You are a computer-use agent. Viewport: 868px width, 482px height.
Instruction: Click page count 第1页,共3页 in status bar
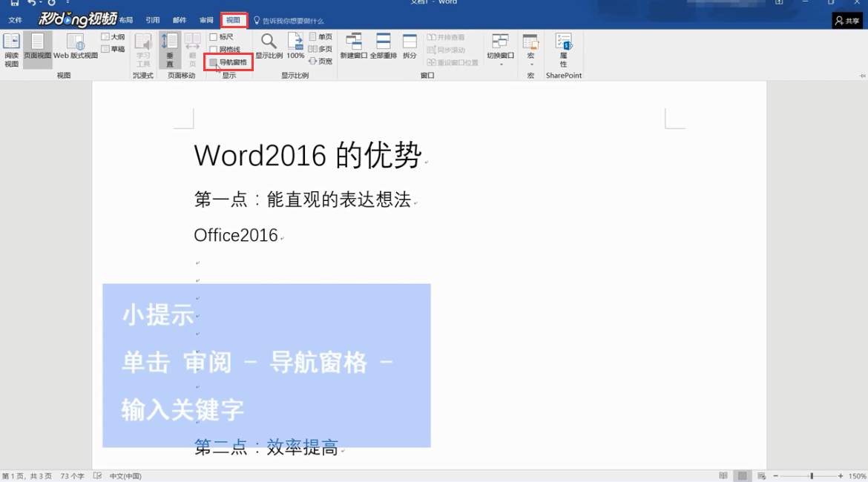[26, 476]
